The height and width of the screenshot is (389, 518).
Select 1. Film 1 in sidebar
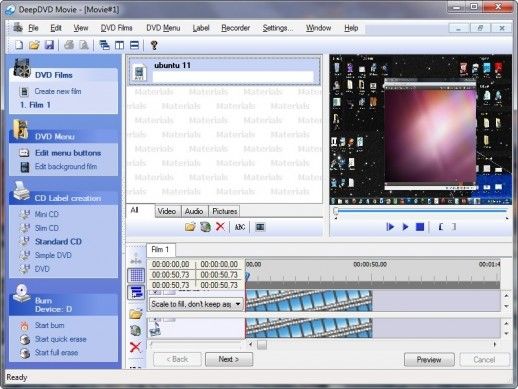click(35, 105)
